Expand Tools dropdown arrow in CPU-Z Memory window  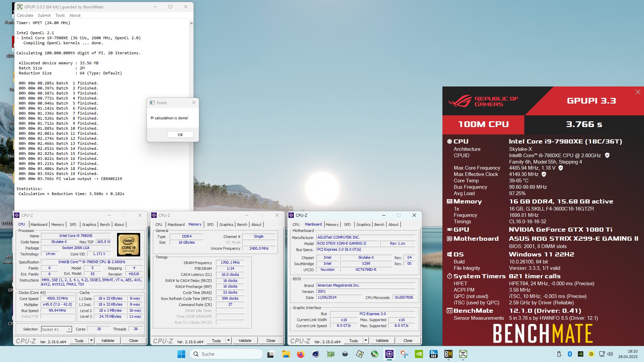coord(228,341)
